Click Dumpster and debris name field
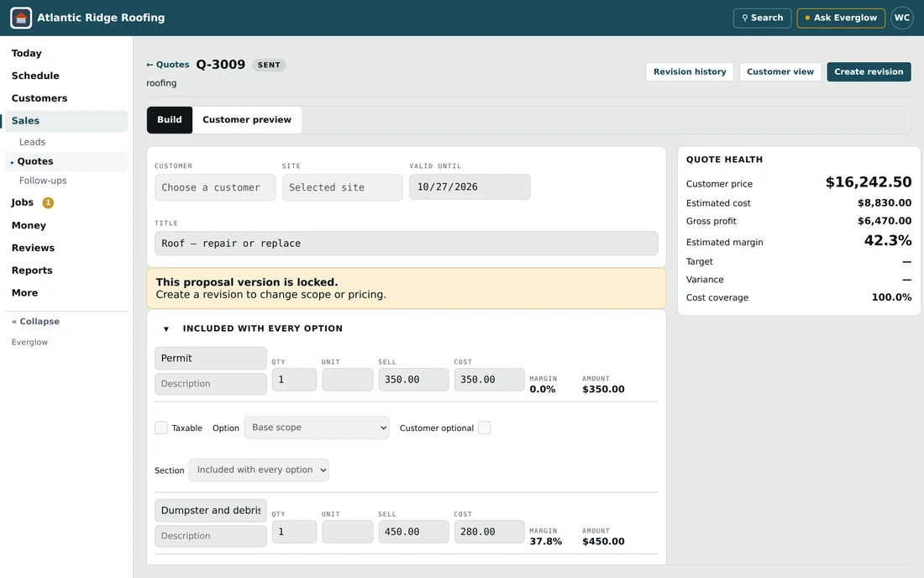 [210, 510]
